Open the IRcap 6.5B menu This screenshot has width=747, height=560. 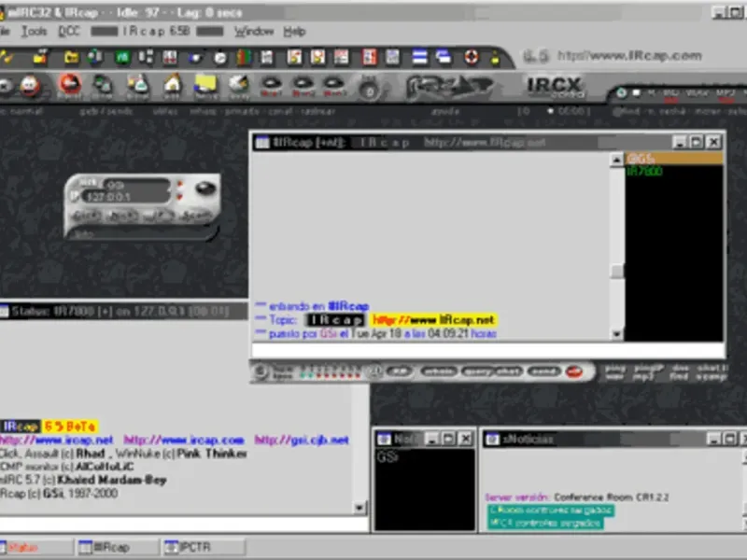tap(157, 32)
